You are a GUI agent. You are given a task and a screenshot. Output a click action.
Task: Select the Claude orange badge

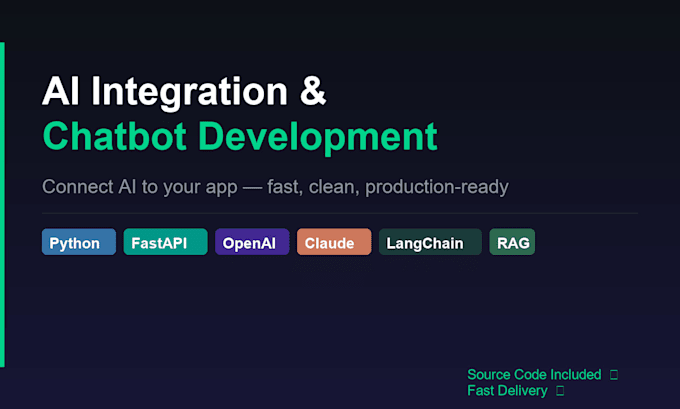[334, 242]
